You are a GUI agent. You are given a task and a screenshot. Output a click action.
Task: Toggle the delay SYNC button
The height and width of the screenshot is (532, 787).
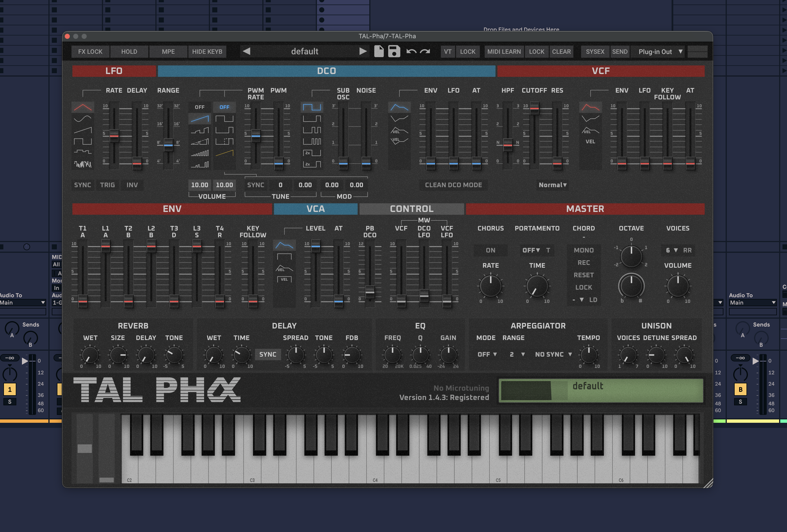267,354
